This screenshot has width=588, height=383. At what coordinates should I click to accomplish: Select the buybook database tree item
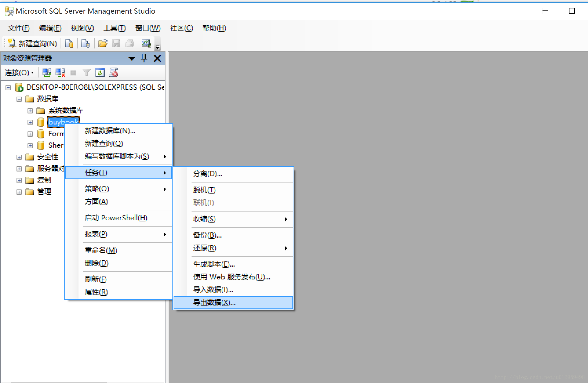63,122
